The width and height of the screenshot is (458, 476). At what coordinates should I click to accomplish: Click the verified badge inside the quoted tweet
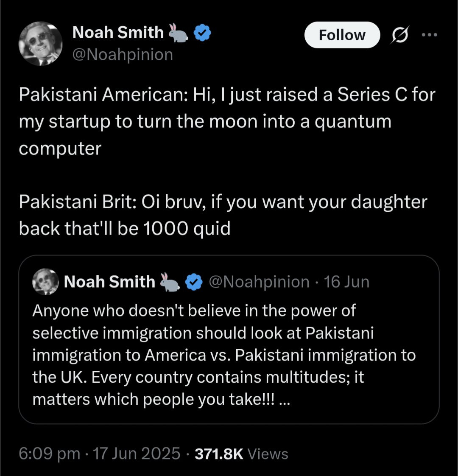point(194,282)
